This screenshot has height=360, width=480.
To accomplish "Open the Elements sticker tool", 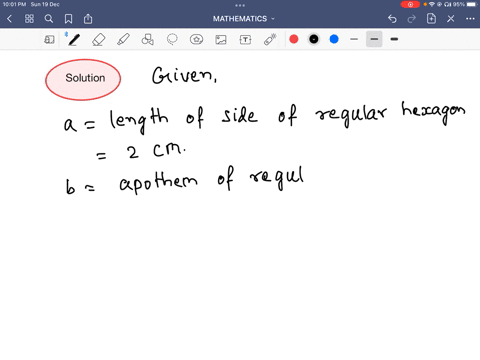I will (x=196, y=39).
